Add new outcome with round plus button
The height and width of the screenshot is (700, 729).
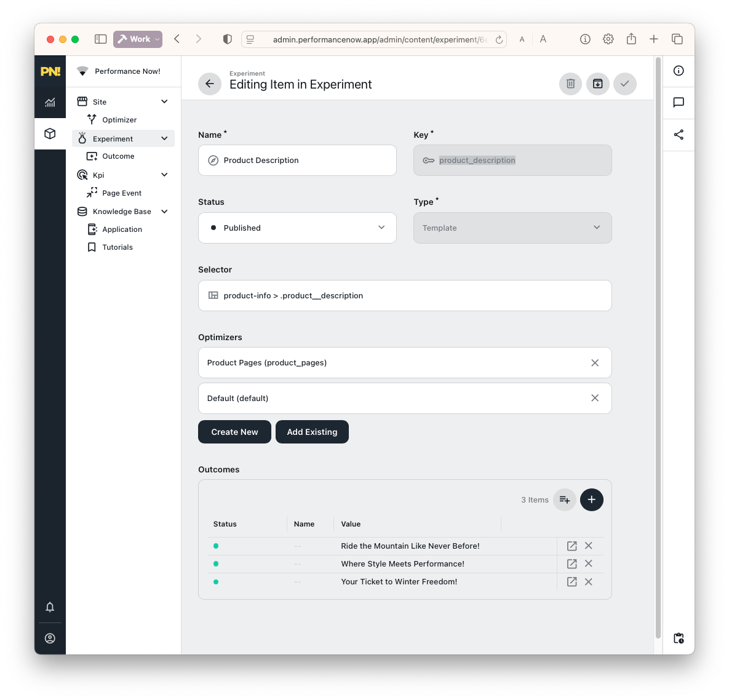click(x=591, y=499)
